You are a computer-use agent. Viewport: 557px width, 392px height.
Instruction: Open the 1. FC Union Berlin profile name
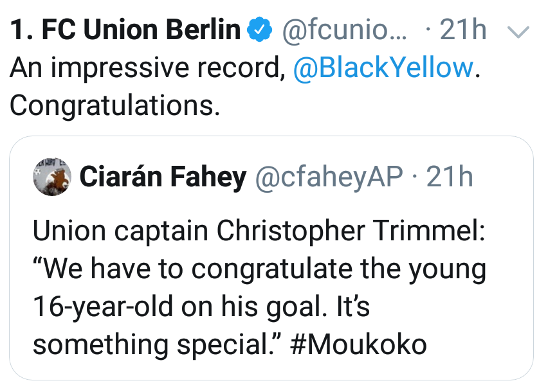point(125,30)
